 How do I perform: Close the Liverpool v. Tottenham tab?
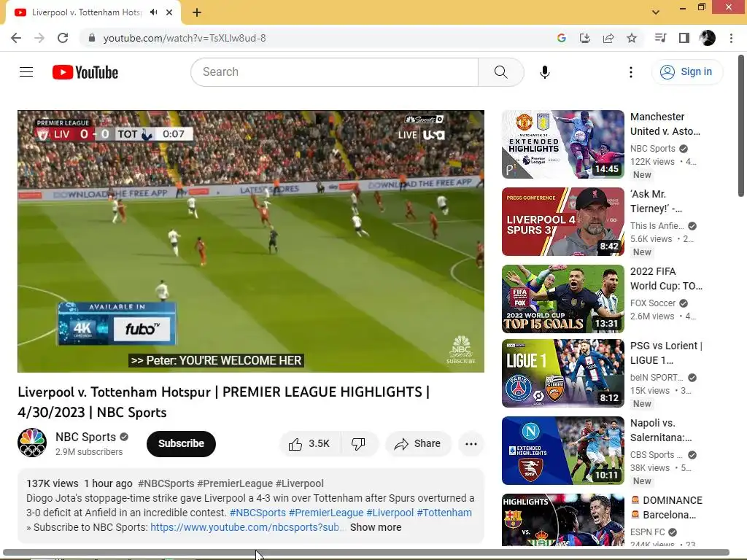[x=169, y=12]
